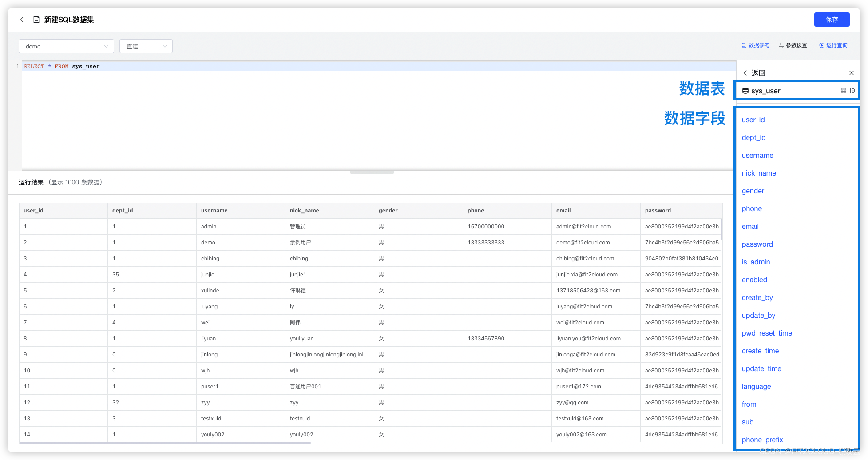Select the user_id field in panel

click(753, 120)
